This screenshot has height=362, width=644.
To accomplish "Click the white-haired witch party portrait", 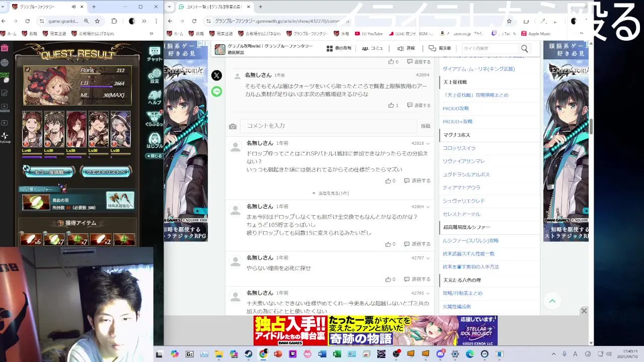I will point(120,130).
